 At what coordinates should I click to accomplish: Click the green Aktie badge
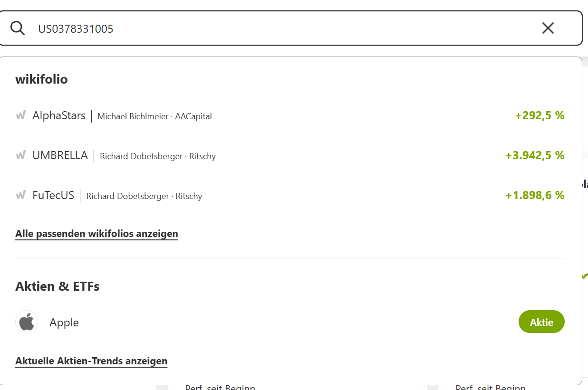pyautogui.click(x=541, y=322)
